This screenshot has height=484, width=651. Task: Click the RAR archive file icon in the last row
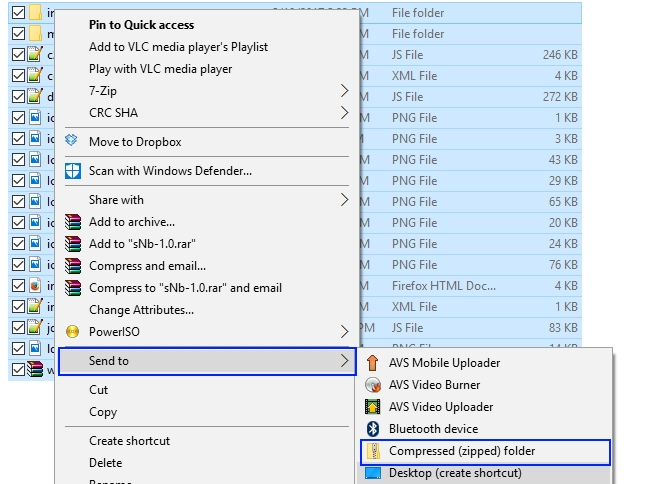35,369
